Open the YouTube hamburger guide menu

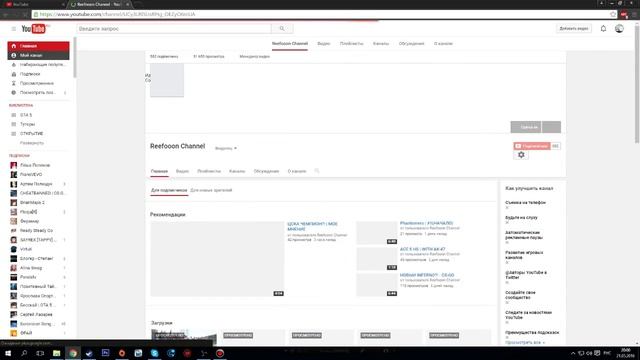click(13, 29)
